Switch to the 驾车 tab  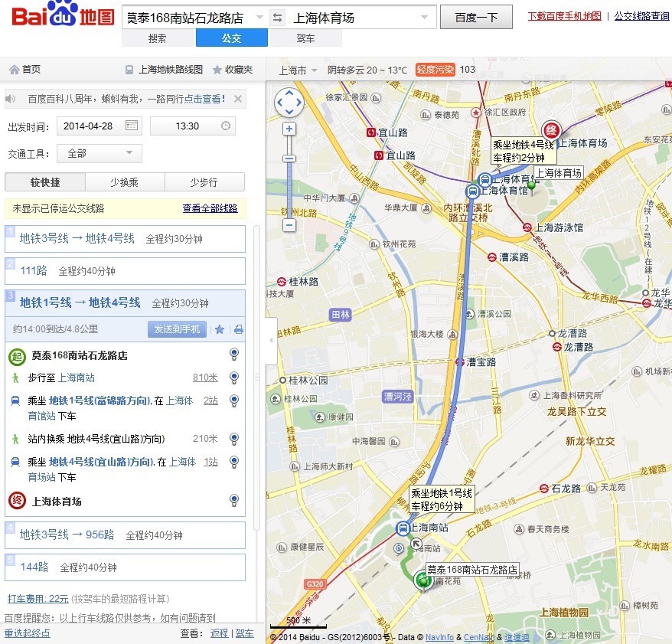305,38
